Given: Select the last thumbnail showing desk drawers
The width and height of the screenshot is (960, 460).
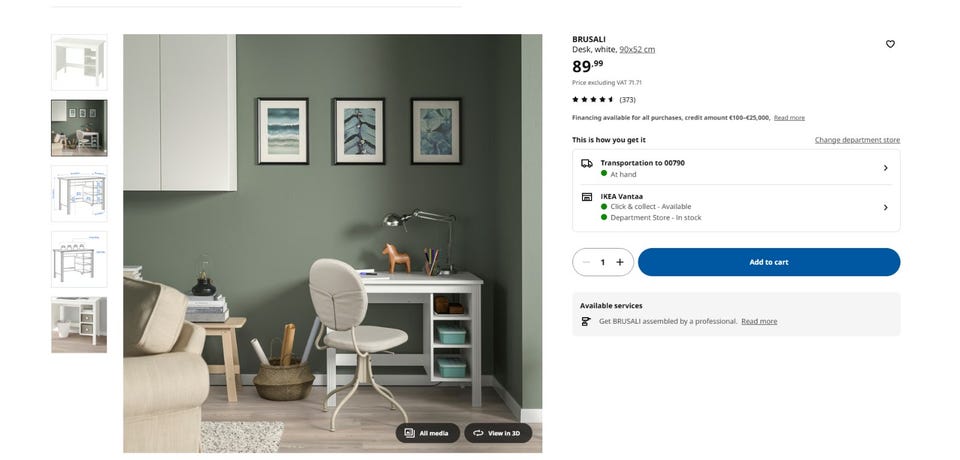Looking at the screenshot, I should (79, 325).
